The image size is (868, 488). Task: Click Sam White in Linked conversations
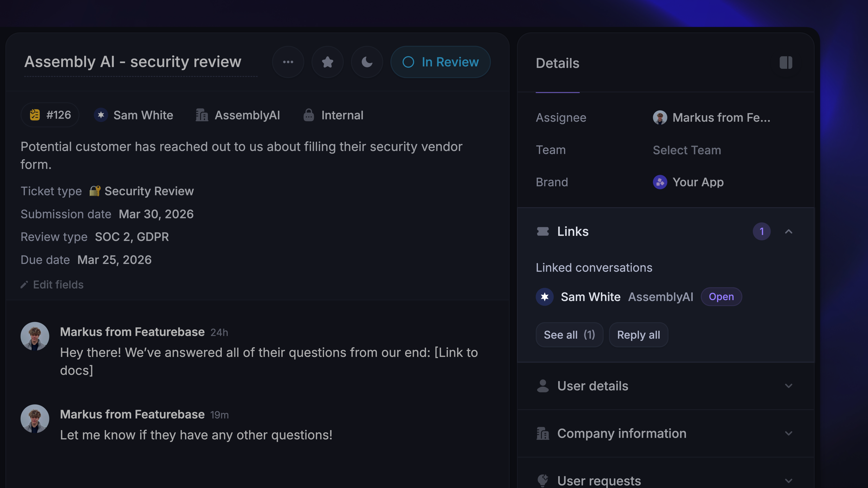pos(591,297)
